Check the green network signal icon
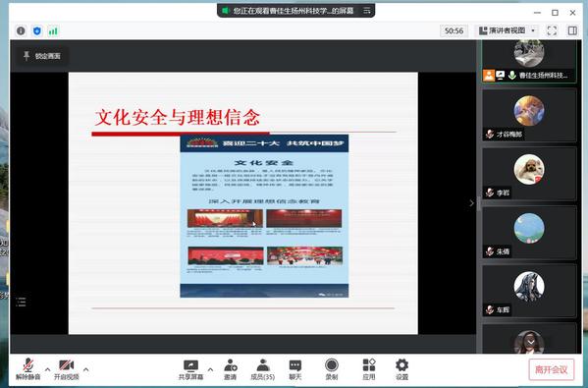 point(53,30)
